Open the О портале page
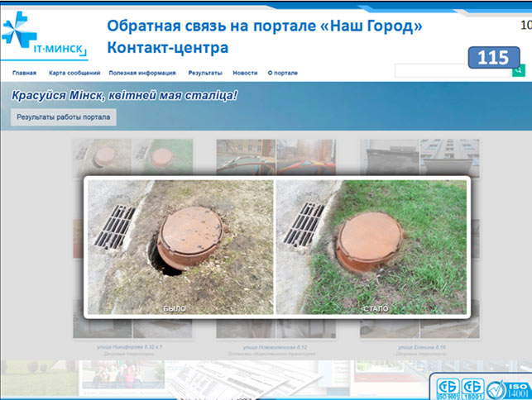This screenshot has width=532, height=400. click(x=282, y=73)
